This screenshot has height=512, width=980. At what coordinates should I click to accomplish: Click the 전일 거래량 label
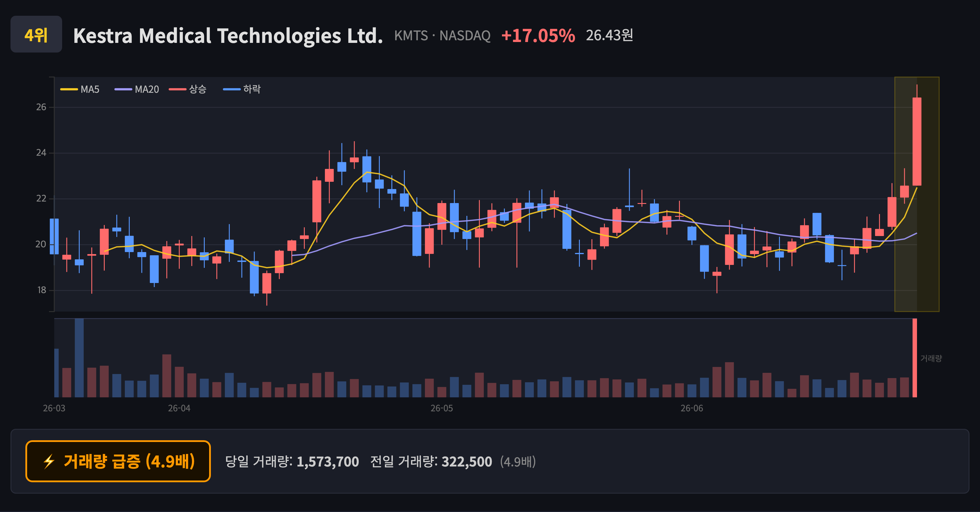coord(404,462)
